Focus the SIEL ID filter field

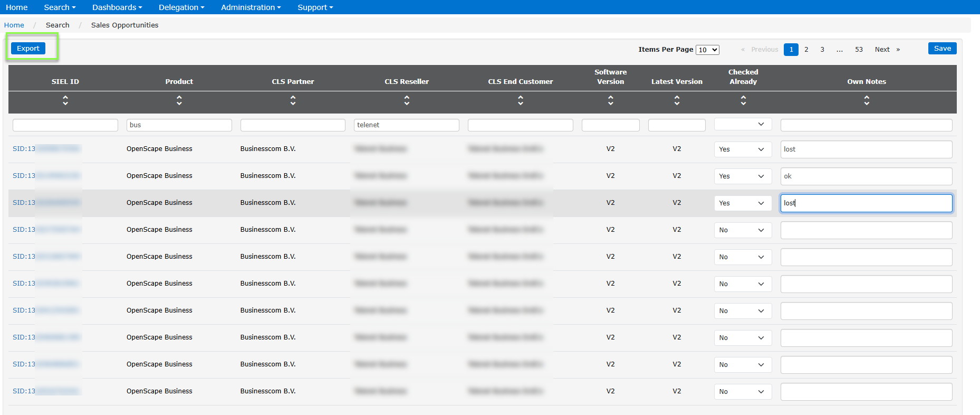65,125
